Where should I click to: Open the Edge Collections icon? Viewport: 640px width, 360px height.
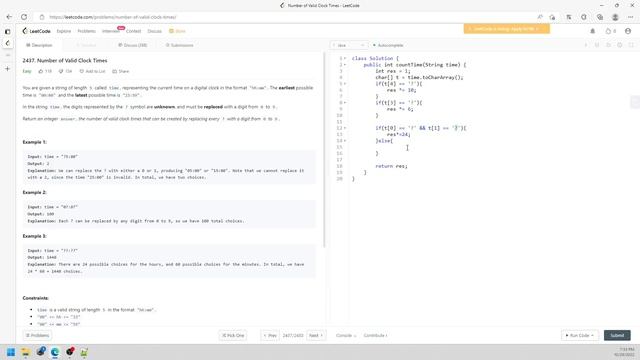pos(600,17)
